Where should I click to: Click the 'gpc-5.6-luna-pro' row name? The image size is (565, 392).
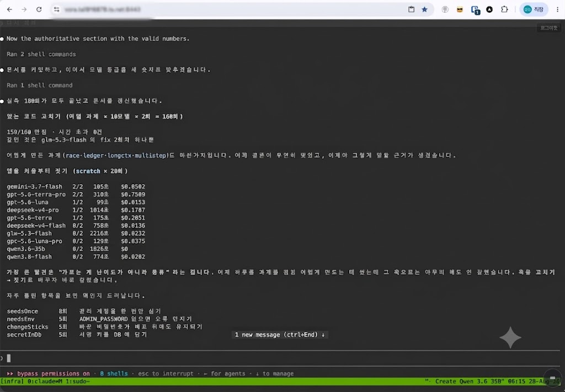pos(34,241)
